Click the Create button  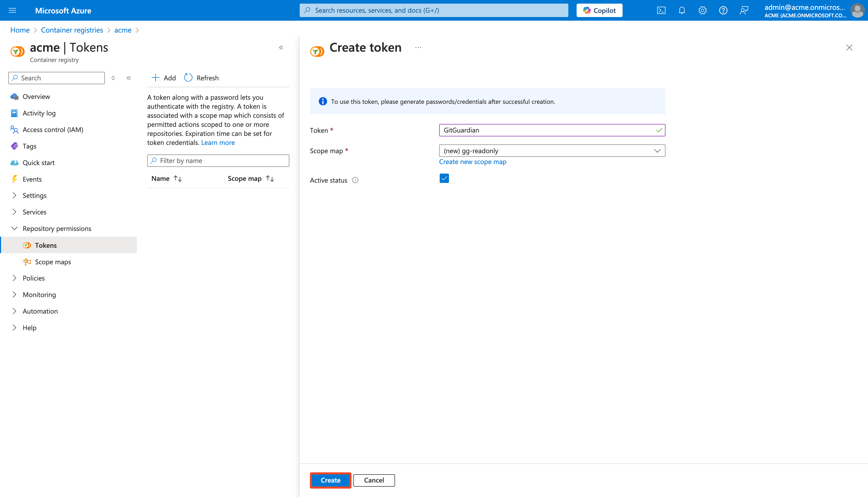pyautogui.click(x=330, y=480)
